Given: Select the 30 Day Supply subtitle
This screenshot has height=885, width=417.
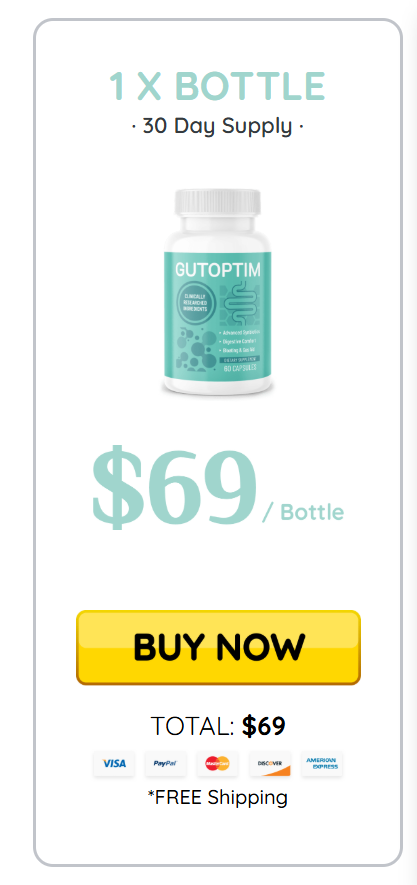Looking at the screenshot, I should pos(217,125).
